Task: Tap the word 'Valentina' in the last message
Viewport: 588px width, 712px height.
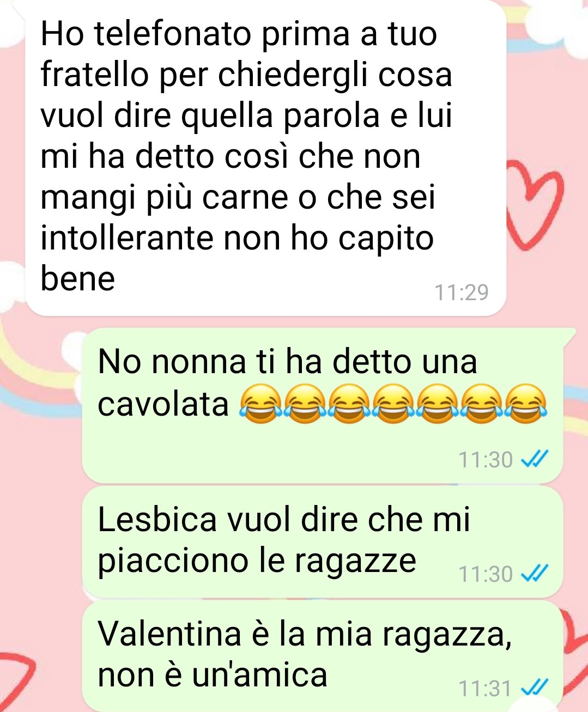Action: click(169, 634)
